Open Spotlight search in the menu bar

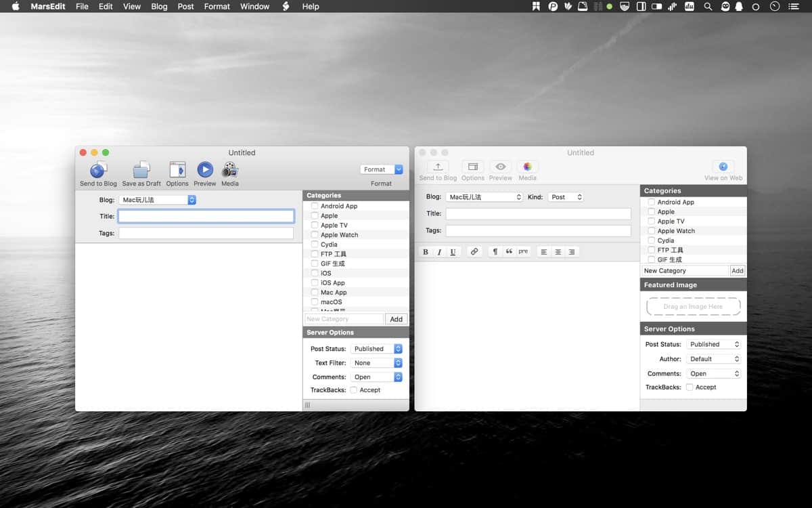click(708, 6)
